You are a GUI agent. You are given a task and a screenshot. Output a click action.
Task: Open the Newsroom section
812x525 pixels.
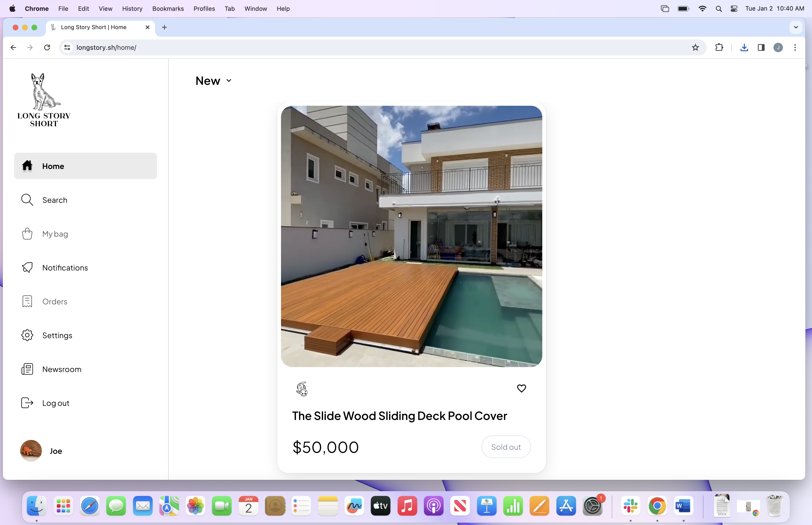[x=62, y=369]
